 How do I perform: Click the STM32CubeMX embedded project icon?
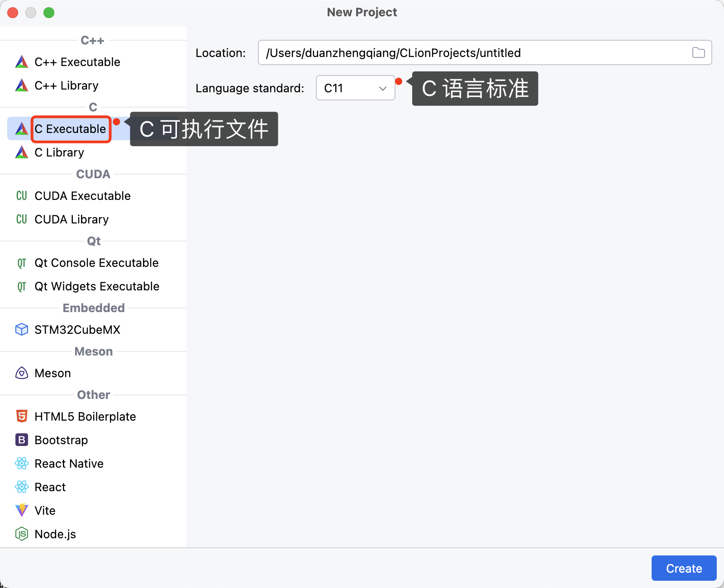[21, 329]
